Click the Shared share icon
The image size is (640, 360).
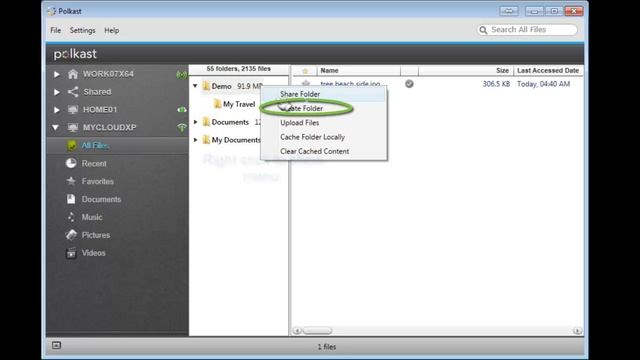73,92
